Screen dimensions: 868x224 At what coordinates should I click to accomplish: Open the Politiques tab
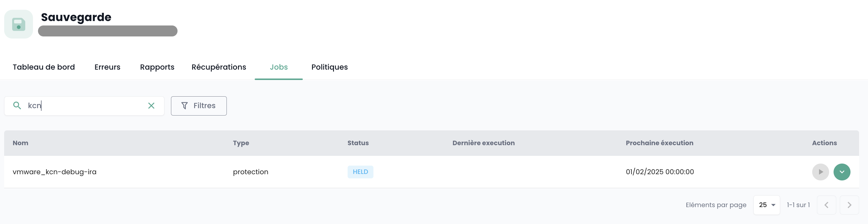pos(329,67)
